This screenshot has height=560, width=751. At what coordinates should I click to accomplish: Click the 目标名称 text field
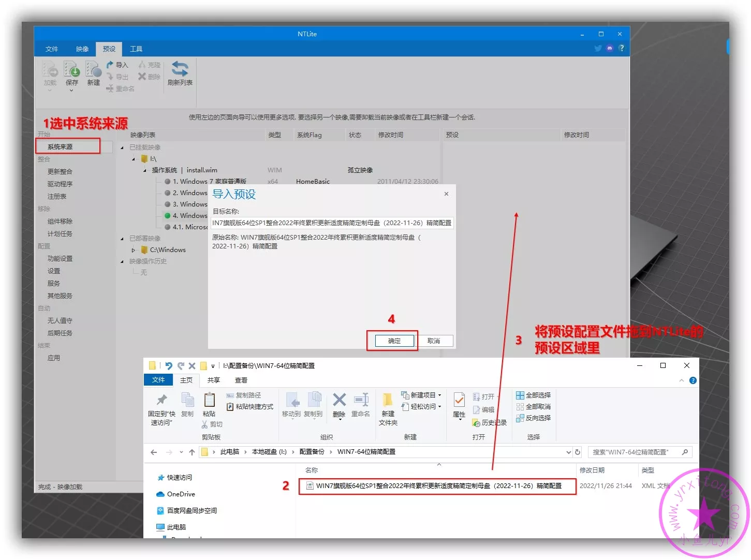point(332,223)
